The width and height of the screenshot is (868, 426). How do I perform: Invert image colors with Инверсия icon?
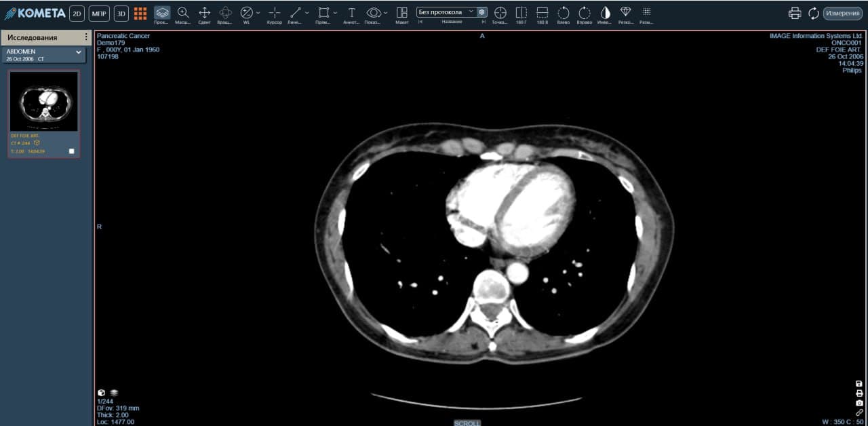(x=606, y=12)
